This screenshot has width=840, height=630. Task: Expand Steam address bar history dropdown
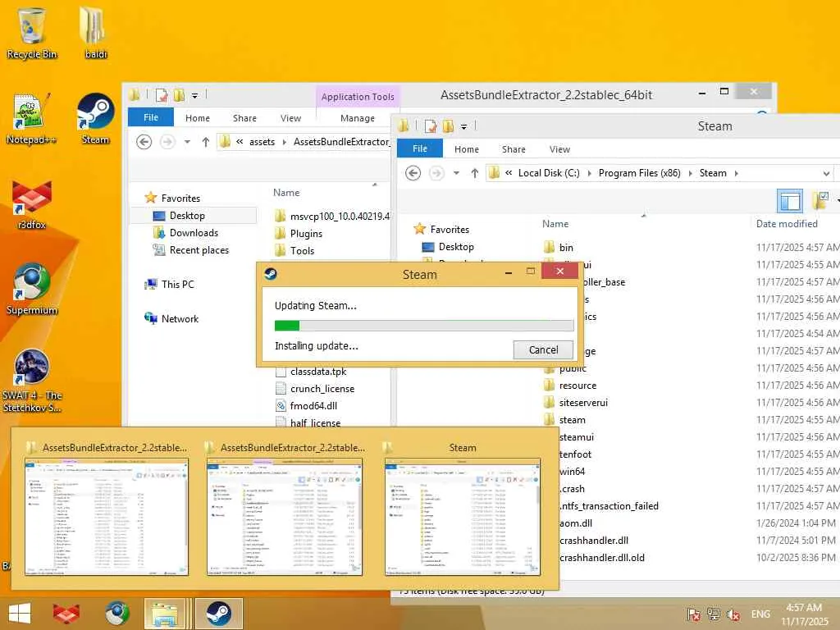[x=826, y=174]
